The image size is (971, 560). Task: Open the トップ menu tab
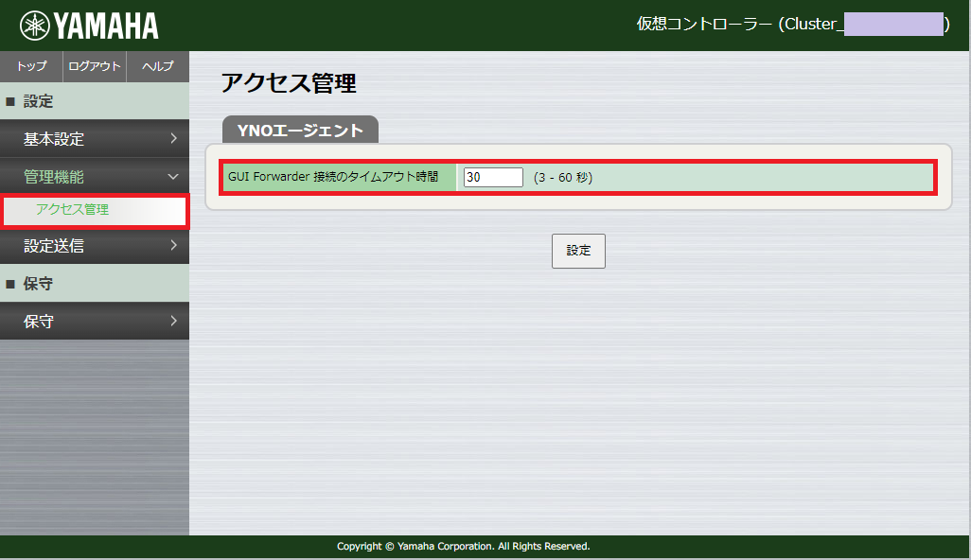29,66
